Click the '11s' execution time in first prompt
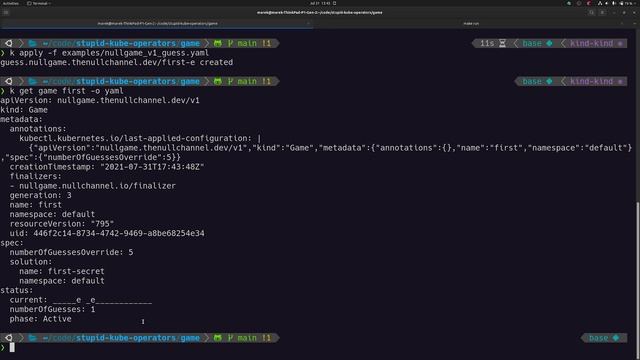The width and height of the screenshot is (640, 360). [487, 43]
